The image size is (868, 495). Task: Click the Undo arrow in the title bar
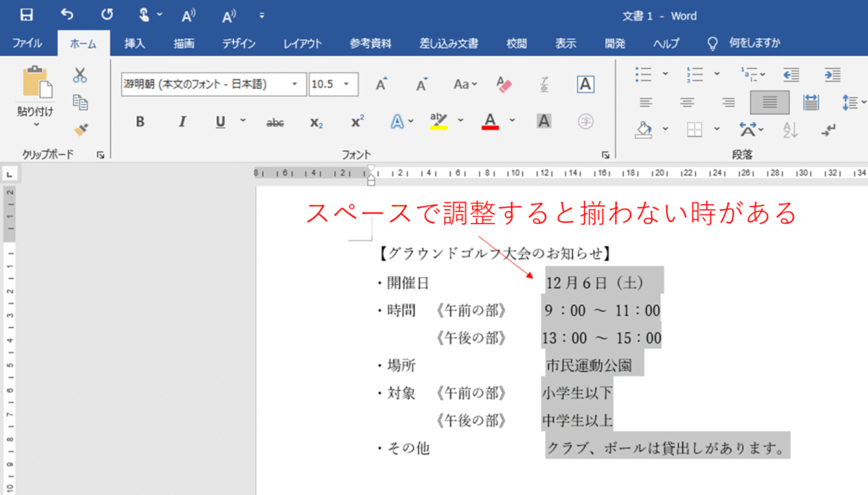67,15
